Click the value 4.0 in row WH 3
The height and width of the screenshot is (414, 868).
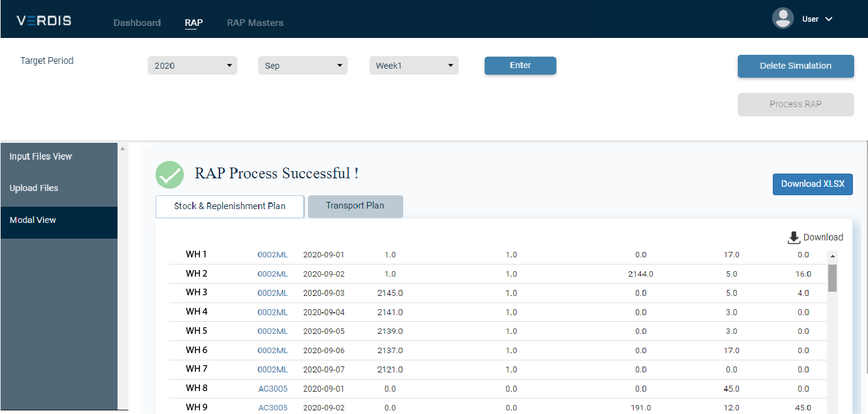[804, 293]
